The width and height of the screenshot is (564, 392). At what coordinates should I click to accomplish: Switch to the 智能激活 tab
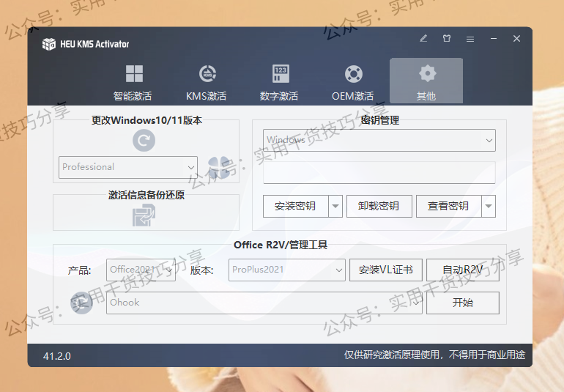(x=133, y=83)
